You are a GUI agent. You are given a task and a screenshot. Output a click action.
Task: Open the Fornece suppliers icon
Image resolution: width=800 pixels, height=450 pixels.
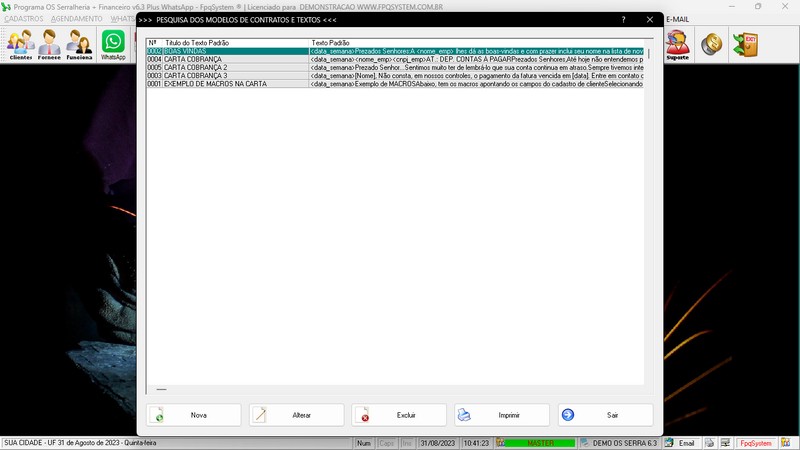(49, 44)
